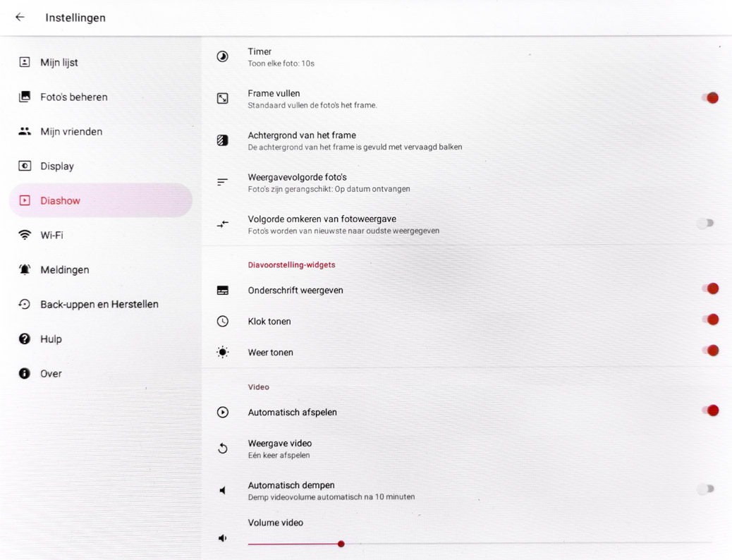This screenshot has height=560, width=732.
Task: Click the Timer clock icon
Action: 222,56
